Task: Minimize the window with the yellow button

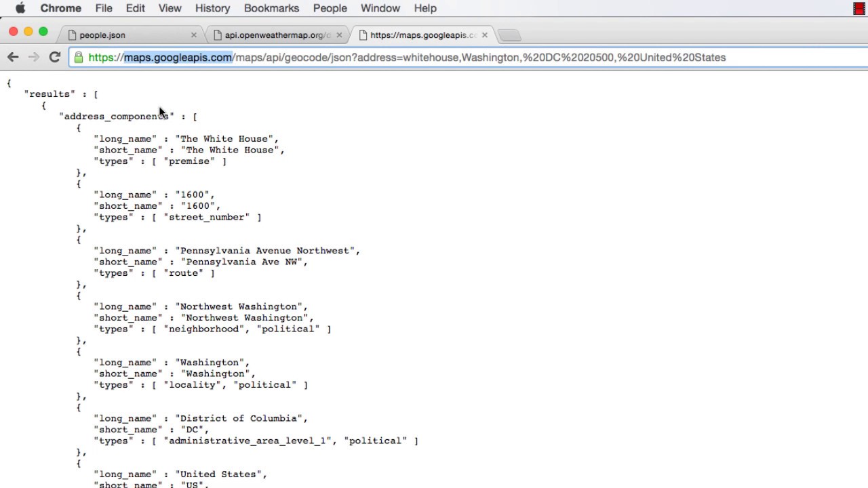Action: tap(28, 32)
